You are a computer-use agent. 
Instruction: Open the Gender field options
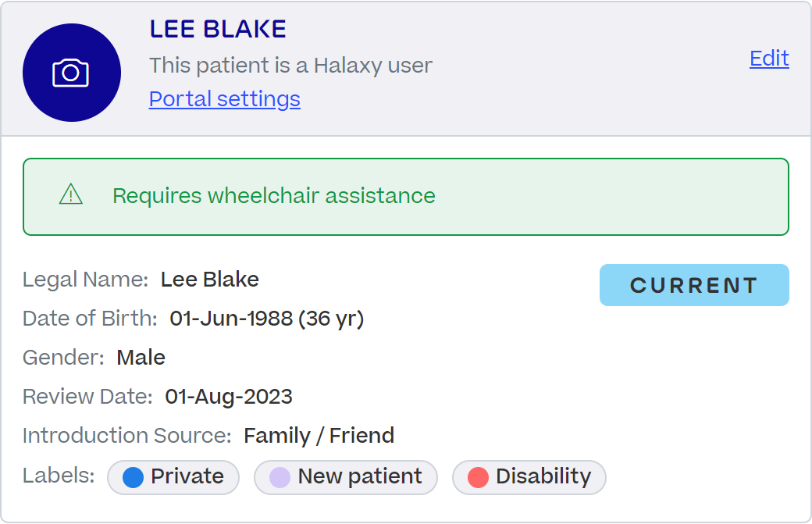(x=141, y=357)
